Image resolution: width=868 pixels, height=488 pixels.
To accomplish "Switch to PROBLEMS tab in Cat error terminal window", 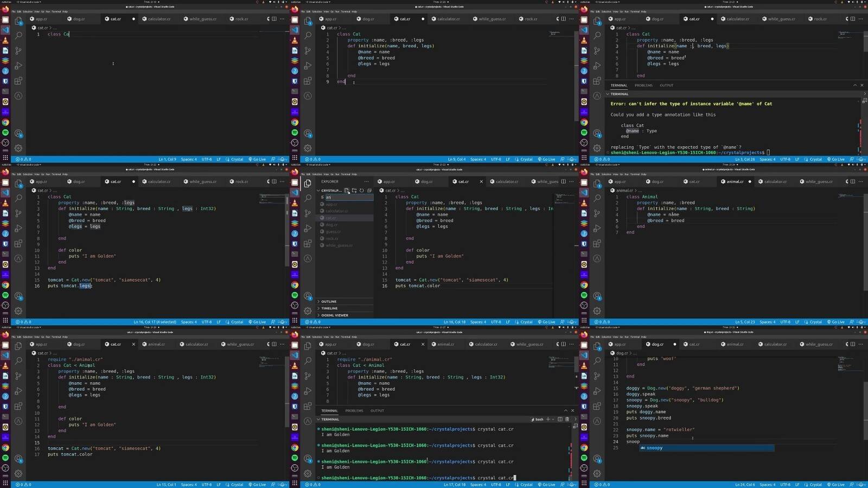I will point(643,85).
